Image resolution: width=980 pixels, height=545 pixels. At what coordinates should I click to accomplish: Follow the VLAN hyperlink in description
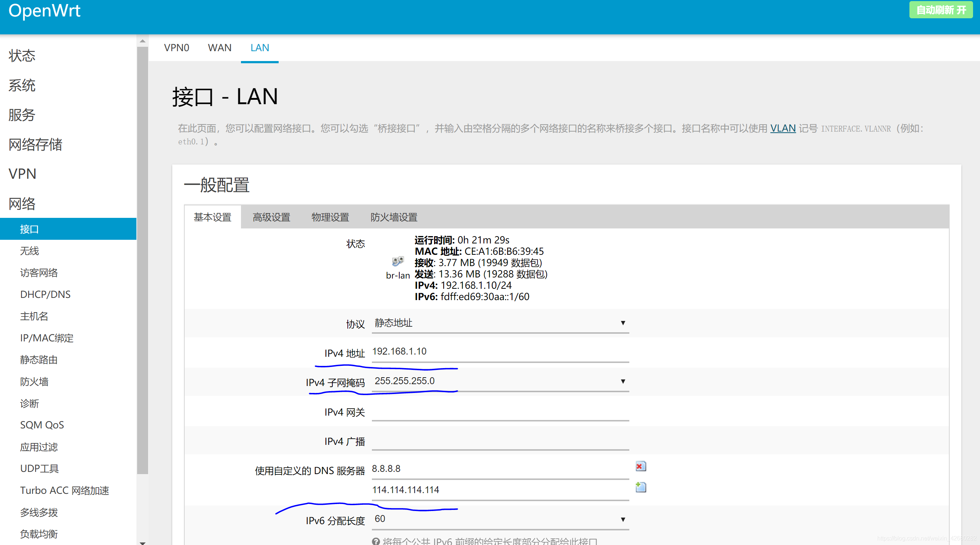click(783, 129)
